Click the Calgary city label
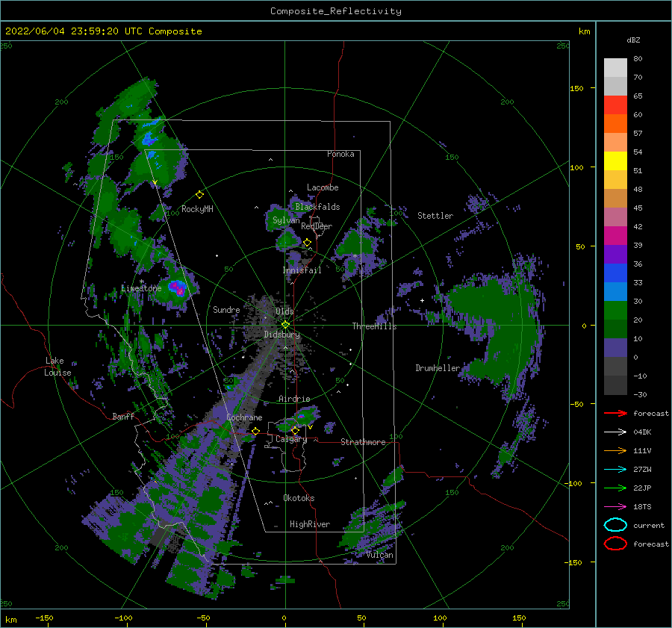Screen dimensions: 672x628 (x=291, y=439)
